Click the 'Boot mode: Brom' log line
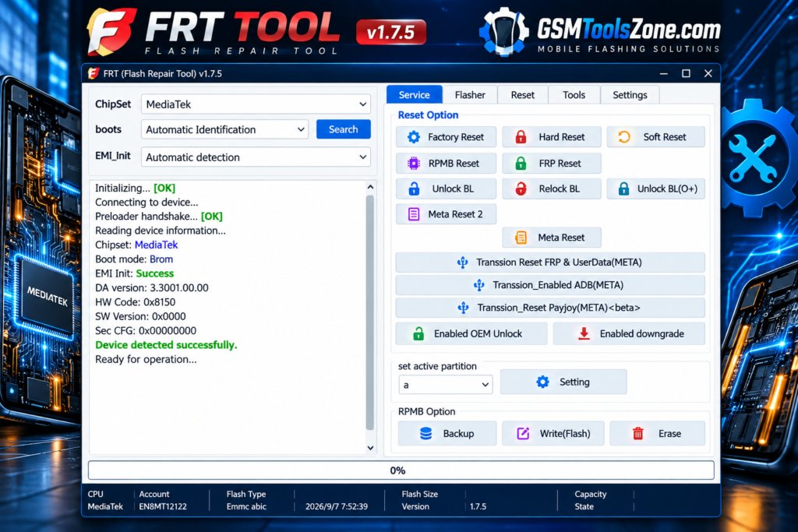Viewport: 798px width, 532px height. pos(134,259)
